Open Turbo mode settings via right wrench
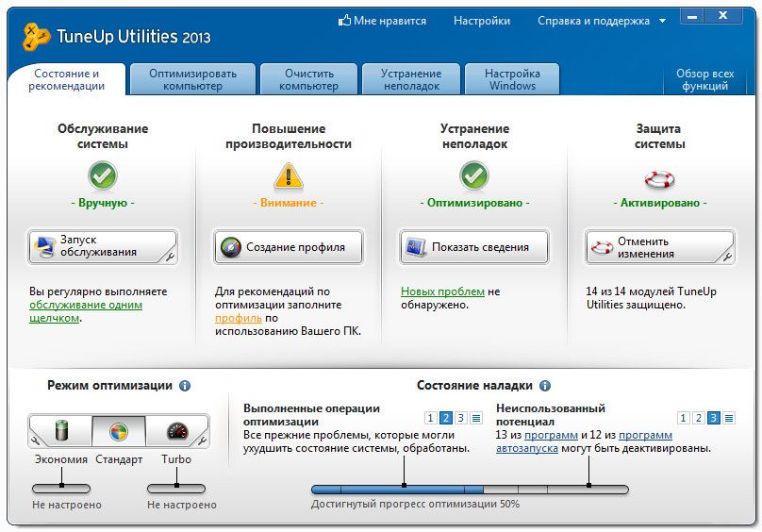The width and height of the screenshot is (762, 532). click(202, 441)
